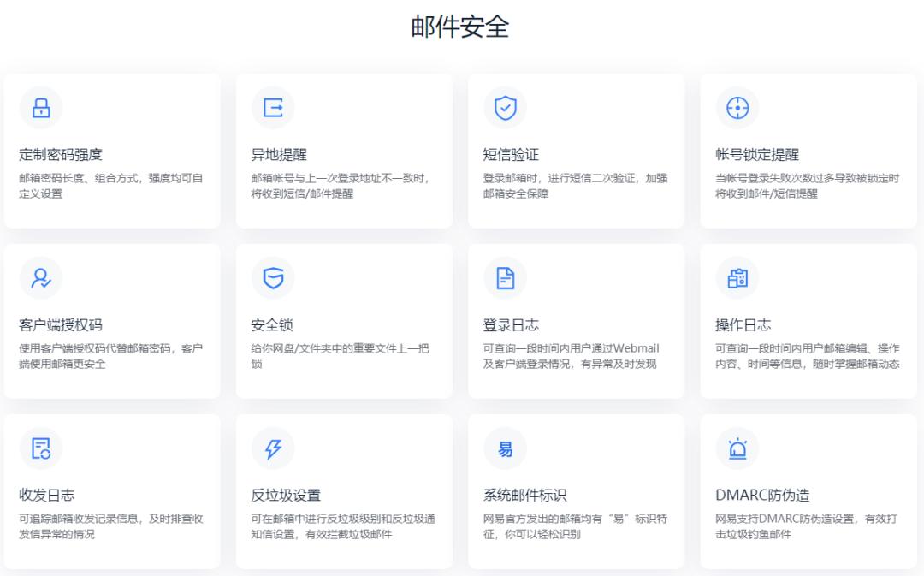Click the padlock icon above 定制密码强度

pyautogui.click(x=39, y=107)
